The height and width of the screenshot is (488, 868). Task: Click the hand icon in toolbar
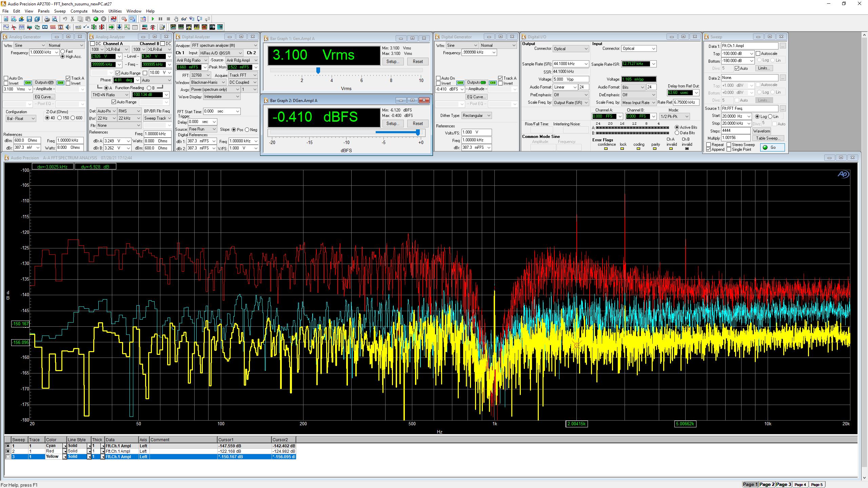point(176,19)
